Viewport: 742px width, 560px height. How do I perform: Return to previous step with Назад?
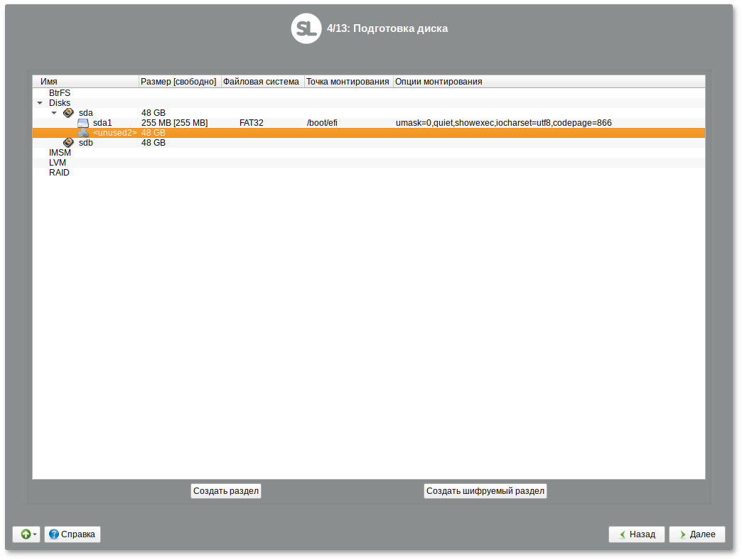[636, 534]
